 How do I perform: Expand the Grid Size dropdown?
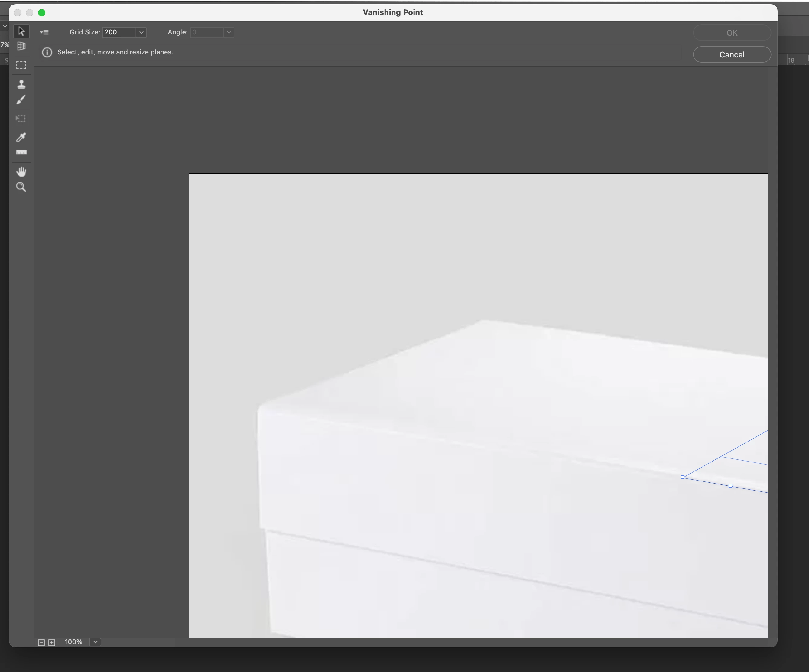click(x=141, y=32)
